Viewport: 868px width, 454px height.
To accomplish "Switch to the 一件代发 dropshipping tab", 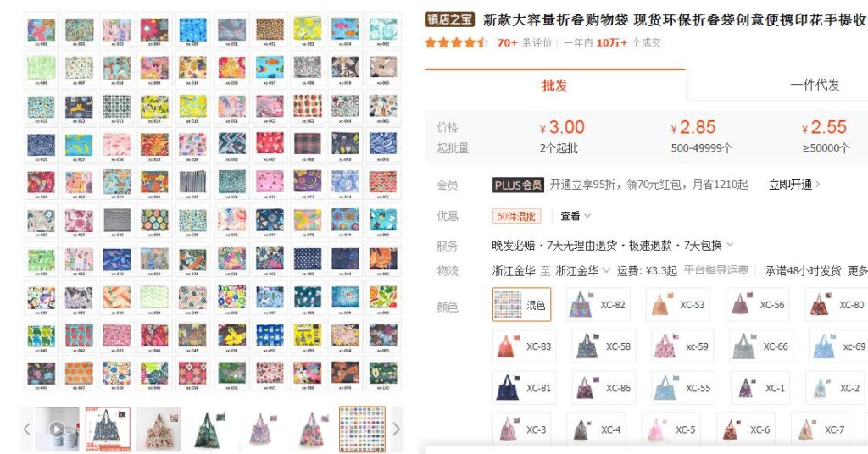I will pyautogui.click(x=815, y=86).
